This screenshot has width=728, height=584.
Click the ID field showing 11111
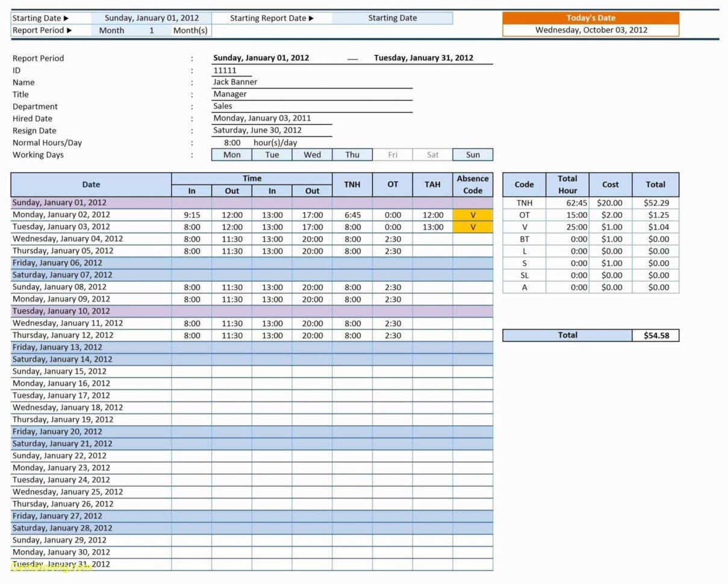pos(232,70)
